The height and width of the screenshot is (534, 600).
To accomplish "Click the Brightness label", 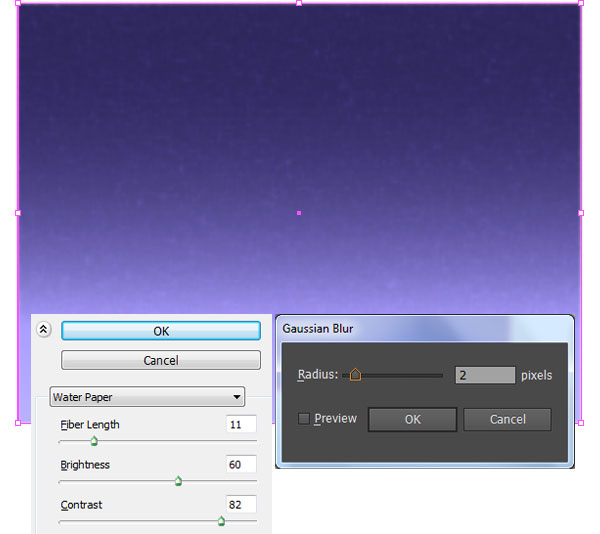I will [x=85, y=465].
